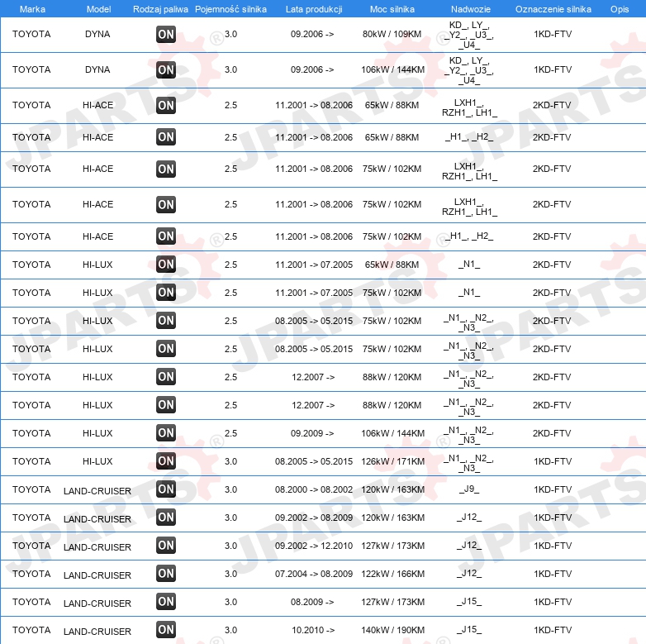Image resolution: width=646 pixels, height=644 pixels.
Task: Select the '_J9_' body code cell
Action: 469,489
